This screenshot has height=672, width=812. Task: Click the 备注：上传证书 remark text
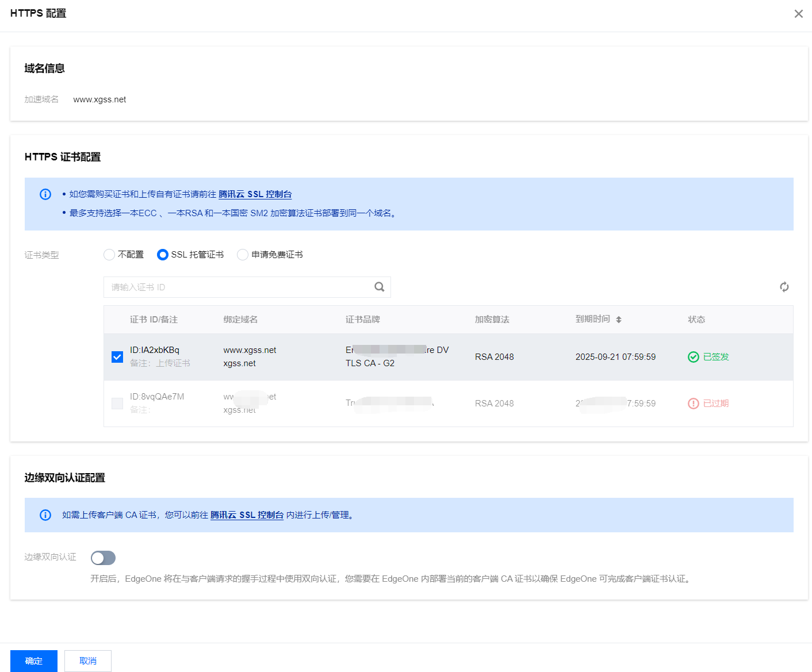point(160,363)
